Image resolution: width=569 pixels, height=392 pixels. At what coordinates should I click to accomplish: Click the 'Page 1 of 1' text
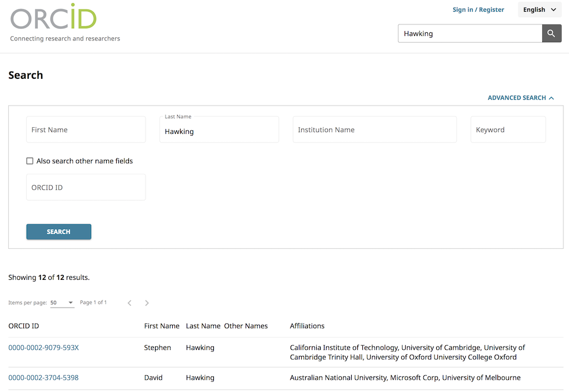tap(93, 303)
